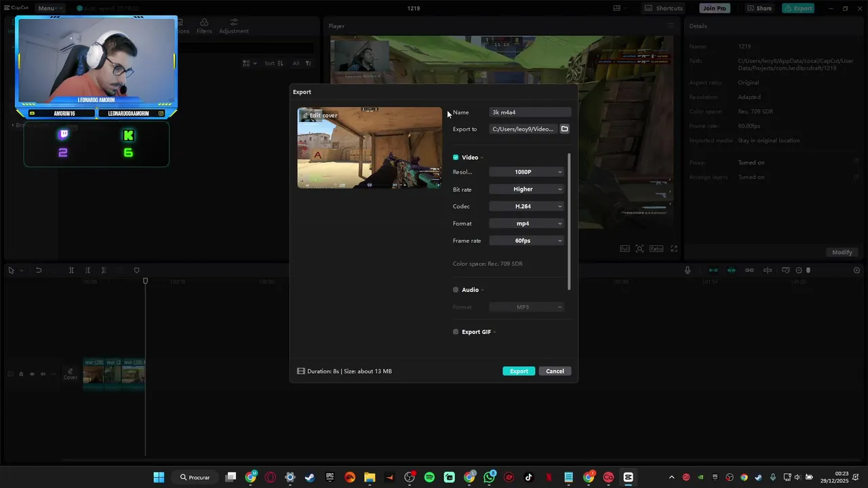Click the Windows taskbar Procurar search box
The width and height of the screenshot is (868, 488).
pyautogui.click(x=196, y=477)
